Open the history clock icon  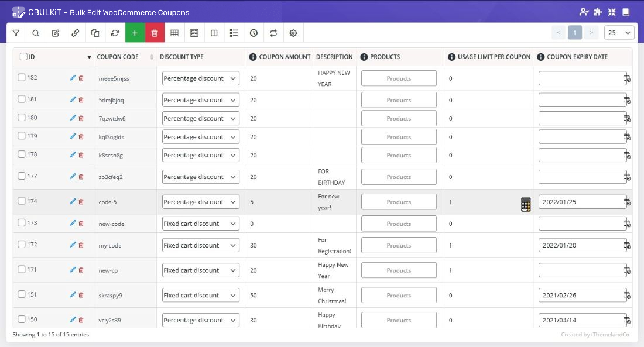pos(254,33)
